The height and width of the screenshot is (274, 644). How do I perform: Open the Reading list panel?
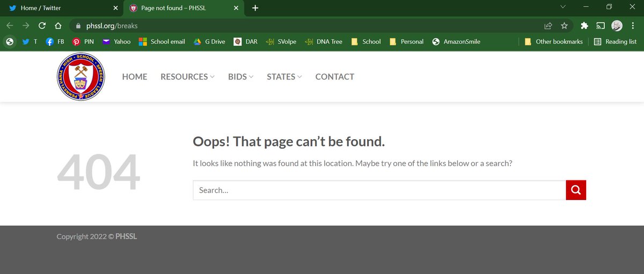click(615, 41)
